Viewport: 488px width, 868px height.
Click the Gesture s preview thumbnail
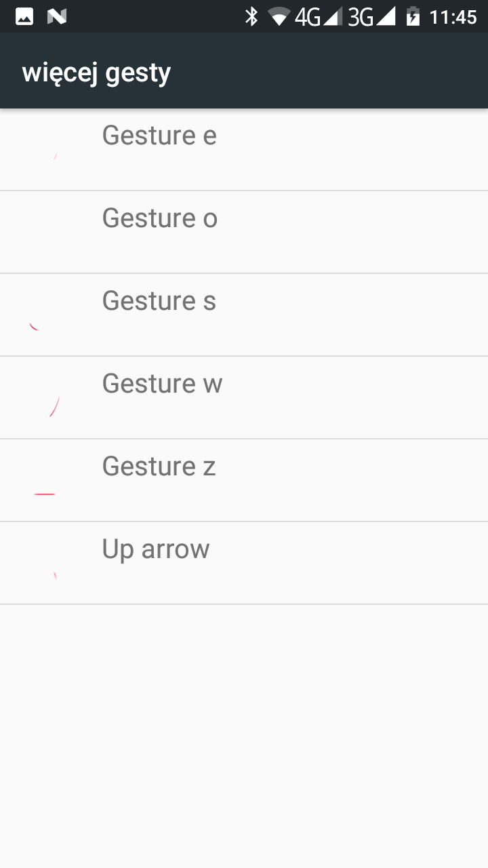click(44, 315)
